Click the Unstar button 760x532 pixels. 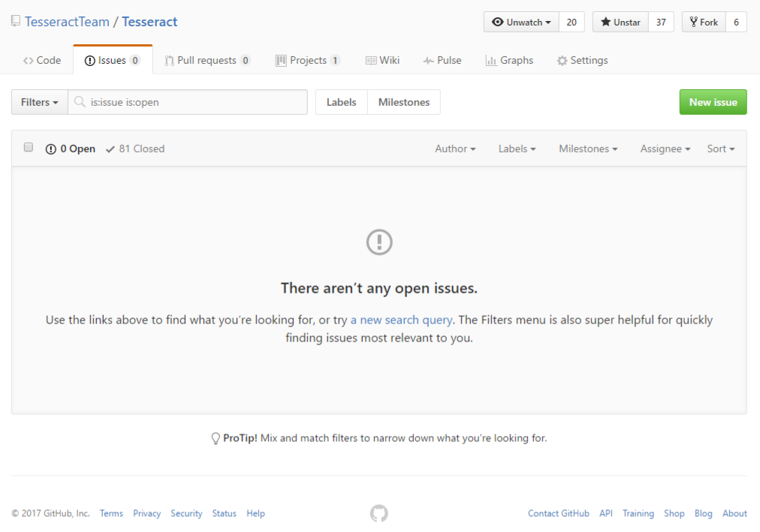[620, 23]
